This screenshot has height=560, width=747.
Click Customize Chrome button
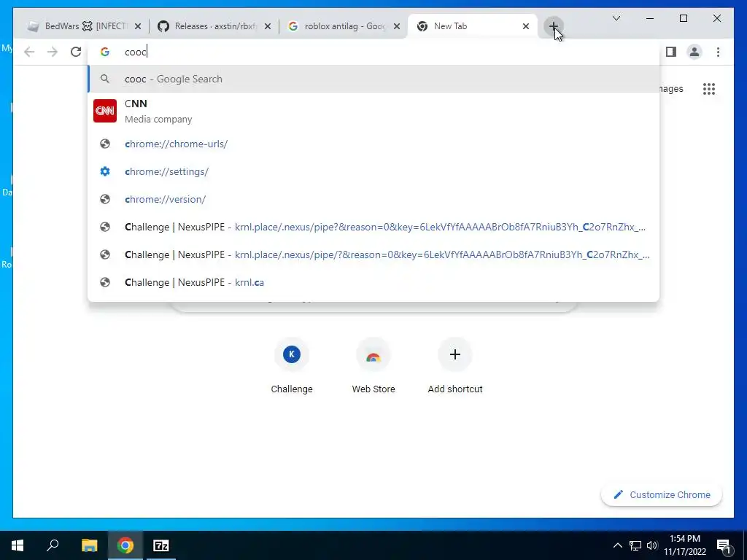(x=662, y=495)
